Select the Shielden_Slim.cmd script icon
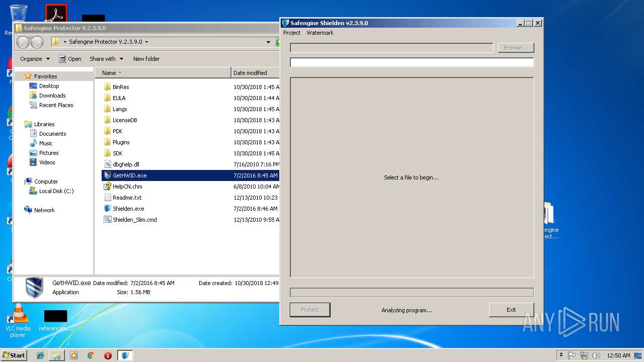The image size is (644, 362). [107, 219]
